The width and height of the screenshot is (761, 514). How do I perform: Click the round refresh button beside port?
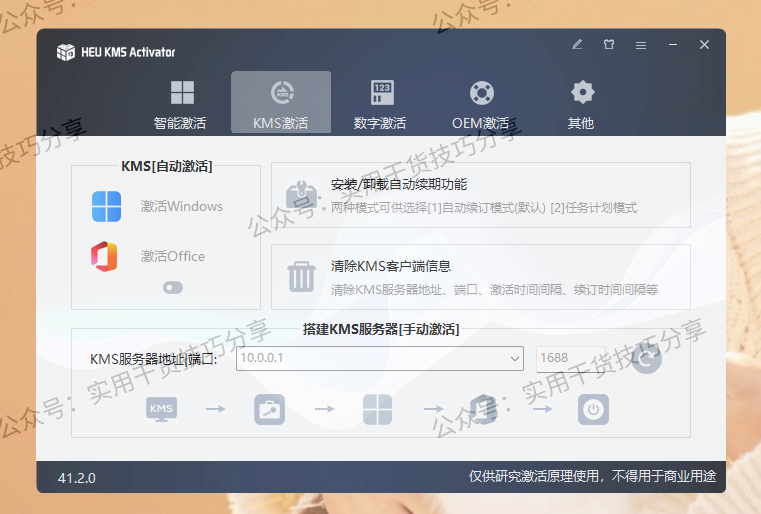646,358
